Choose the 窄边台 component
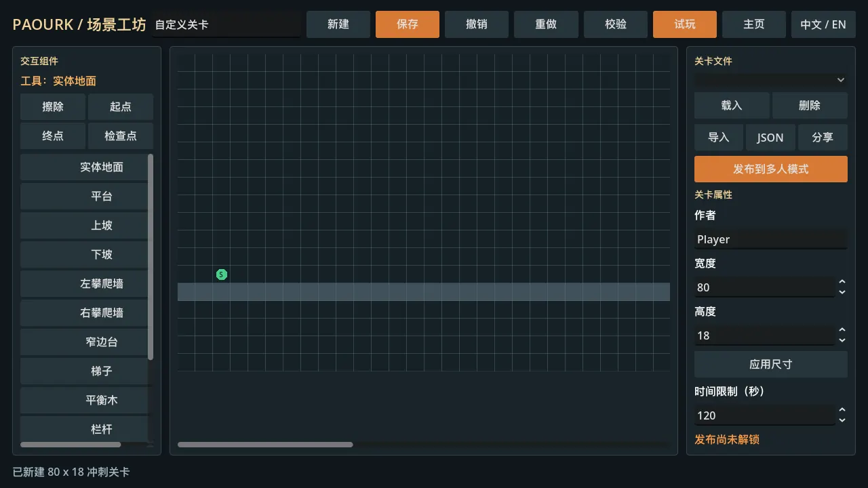The height and width of the screenshot is (488, 868). coord(84,342)
